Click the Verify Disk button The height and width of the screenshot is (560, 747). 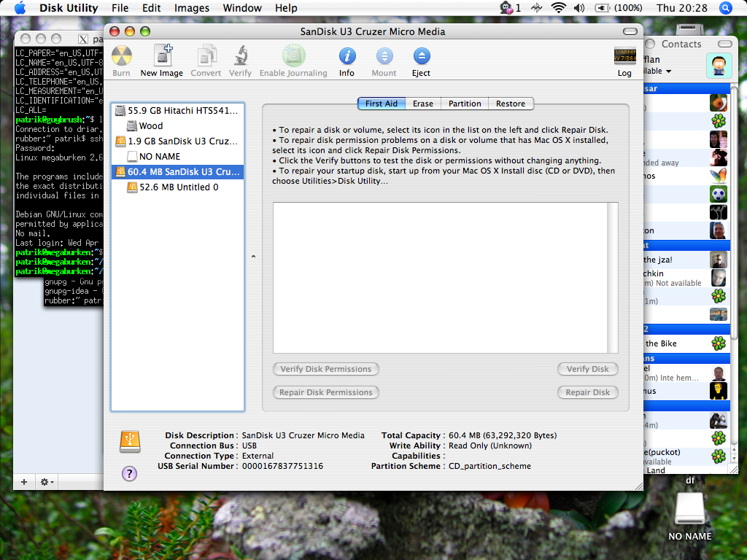pos(588,369)
